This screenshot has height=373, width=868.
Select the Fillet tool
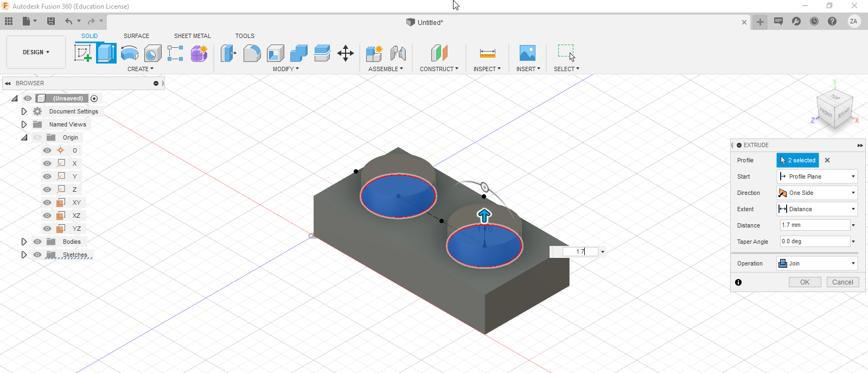[x=252, y=53]
